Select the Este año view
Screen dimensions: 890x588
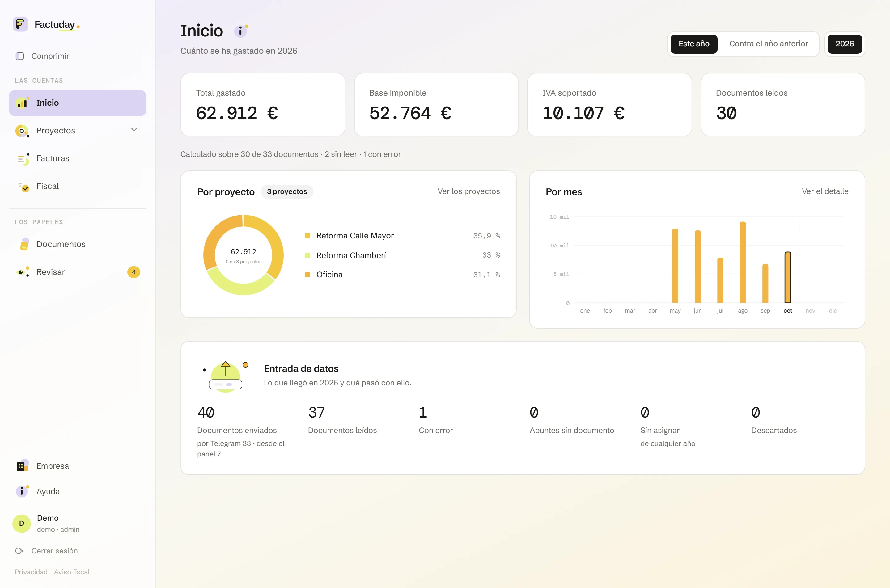tap(694, 44)
